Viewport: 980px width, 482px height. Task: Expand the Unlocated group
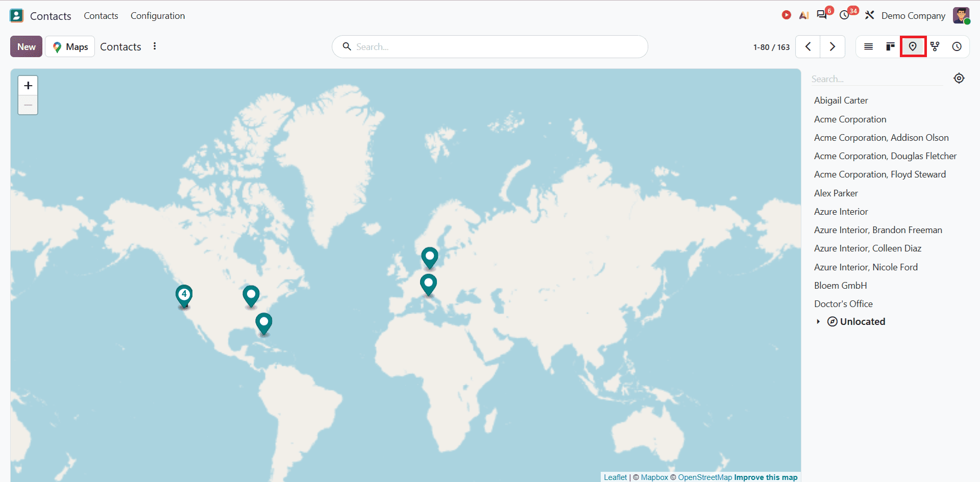[851, 321]
